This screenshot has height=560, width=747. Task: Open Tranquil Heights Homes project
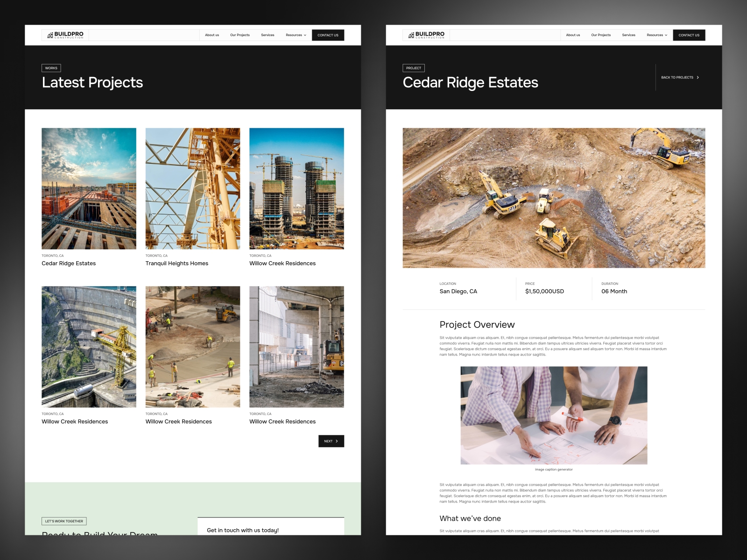pos(176,263)
